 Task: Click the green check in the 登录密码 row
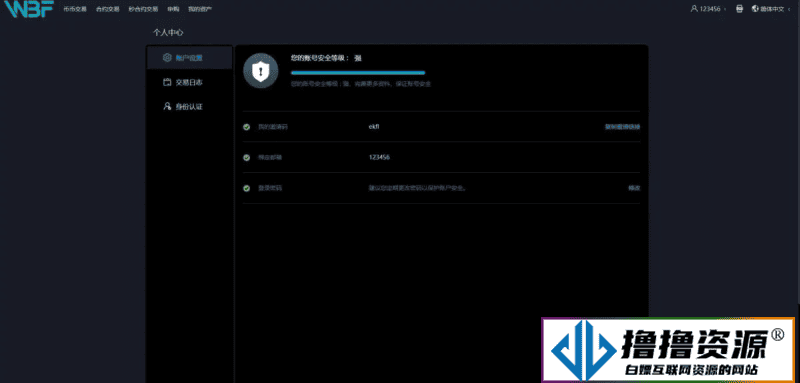(246, 188)
